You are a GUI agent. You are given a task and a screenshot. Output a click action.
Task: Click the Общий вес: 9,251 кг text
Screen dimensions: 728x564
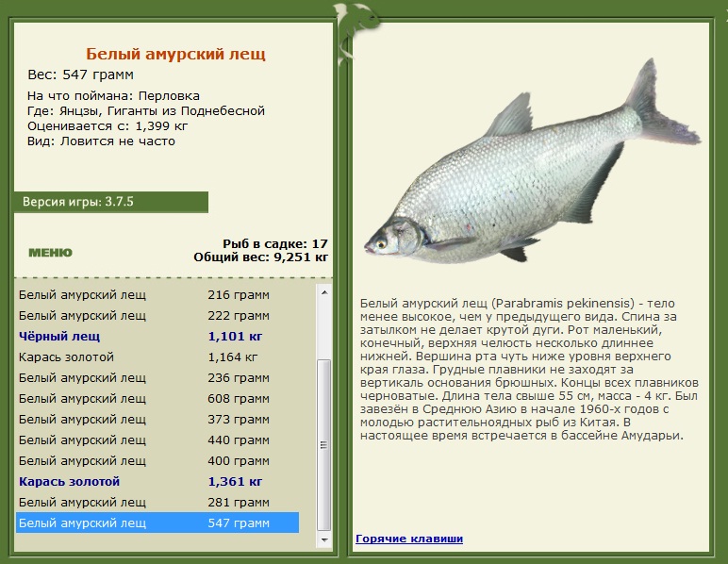(x=260, y=257)
